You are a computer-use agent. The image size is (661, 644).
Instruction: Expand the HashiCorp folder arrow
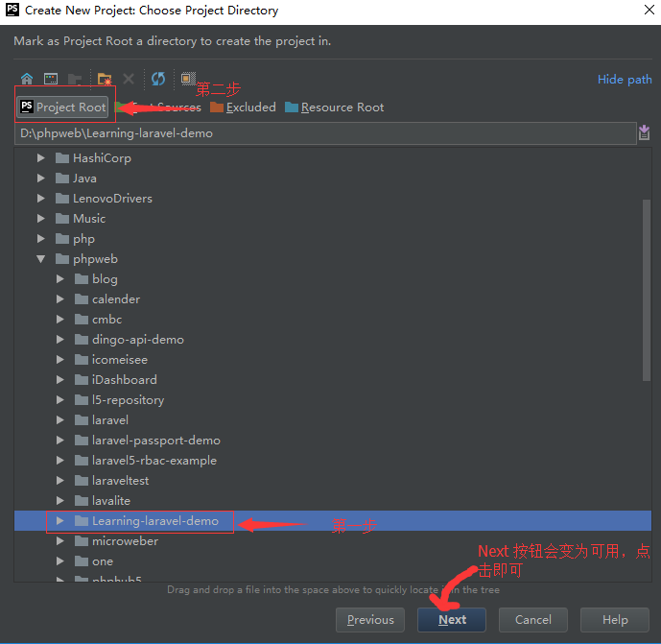[x=40, y=158]
